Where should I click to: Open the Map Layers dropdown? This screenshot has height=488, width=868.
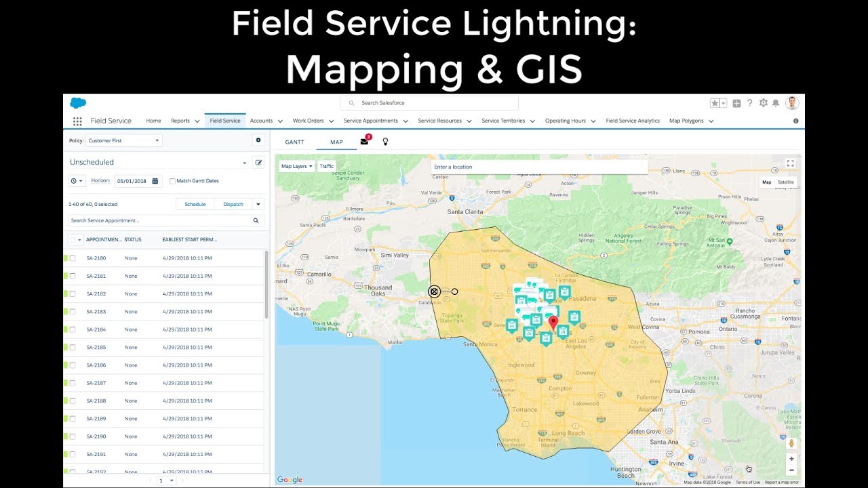point(297,166)
